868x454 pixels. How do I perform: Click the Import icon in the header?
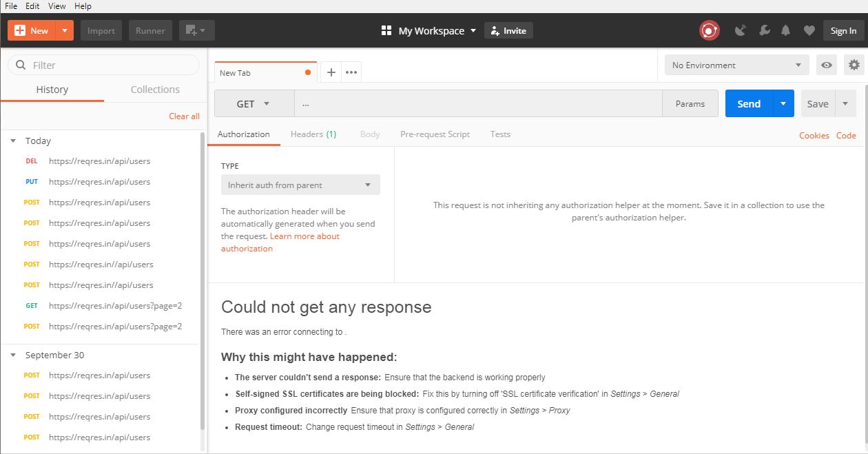coord(101,30)
